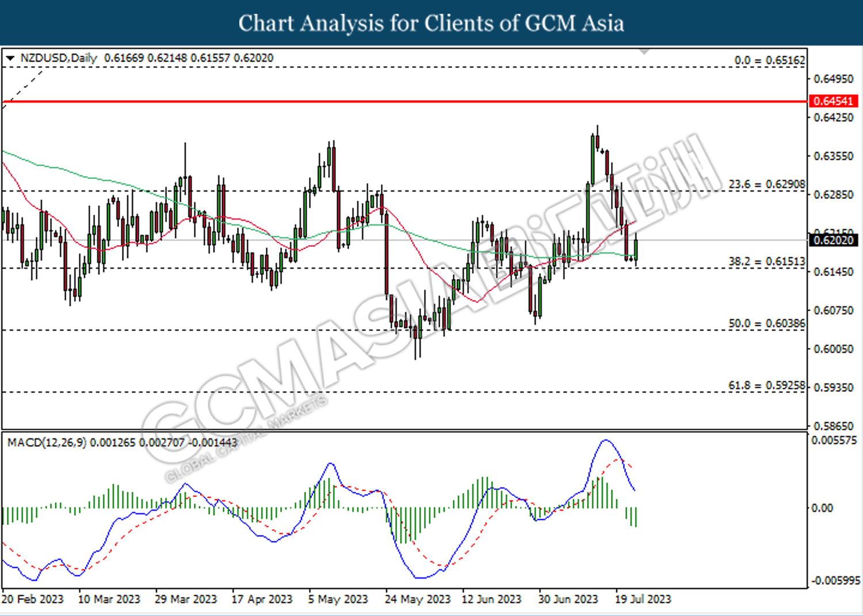Select the 0.64950 price axis value
This screenshot has height=616, width=863.
click(x=834, y=79)
